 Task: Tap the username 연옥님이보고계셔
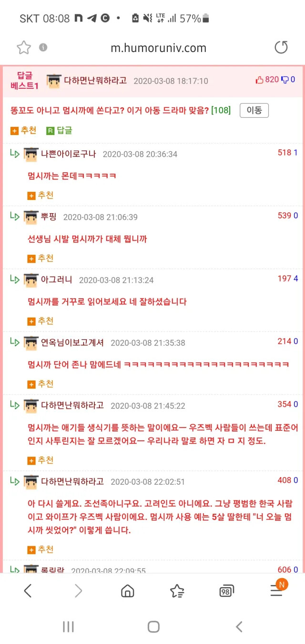[72, 343]
